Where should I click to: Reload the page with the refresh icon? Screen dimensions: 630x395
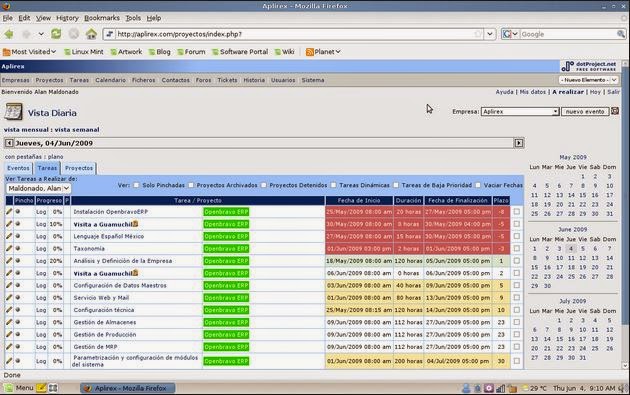[x=56, y=34]
